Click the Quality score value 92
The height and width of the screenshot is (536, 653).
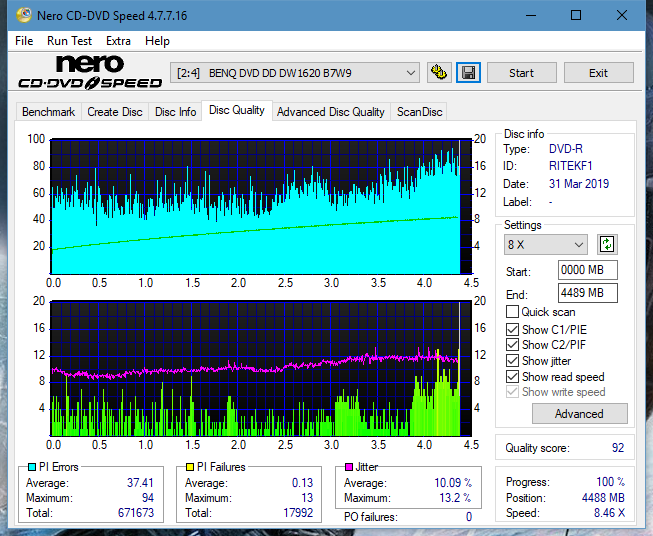click(618, 448)
